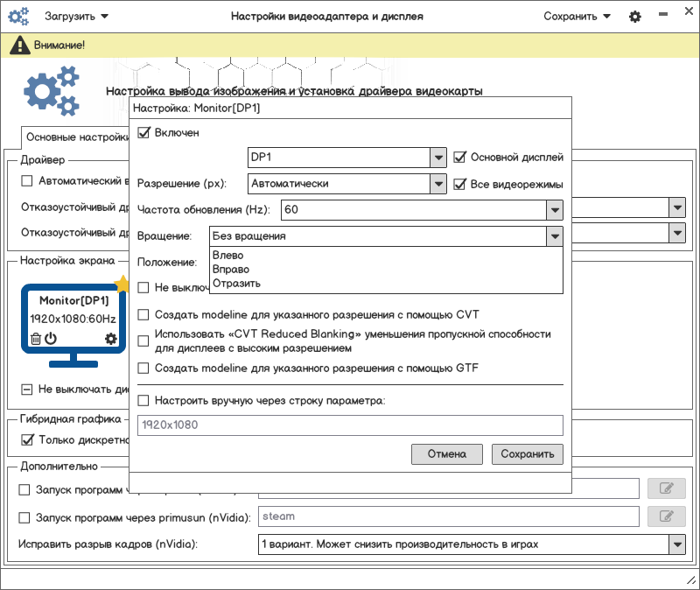700x590 pixels.
Task: Toggle Основной дисплей checkbox
Action: pyautogui.click(x=459, y=158)
